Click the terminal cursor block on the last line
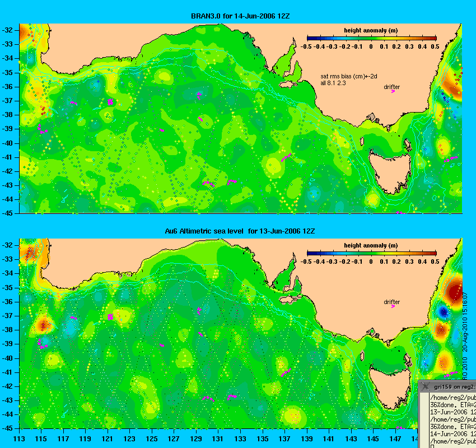 (432, 446)
